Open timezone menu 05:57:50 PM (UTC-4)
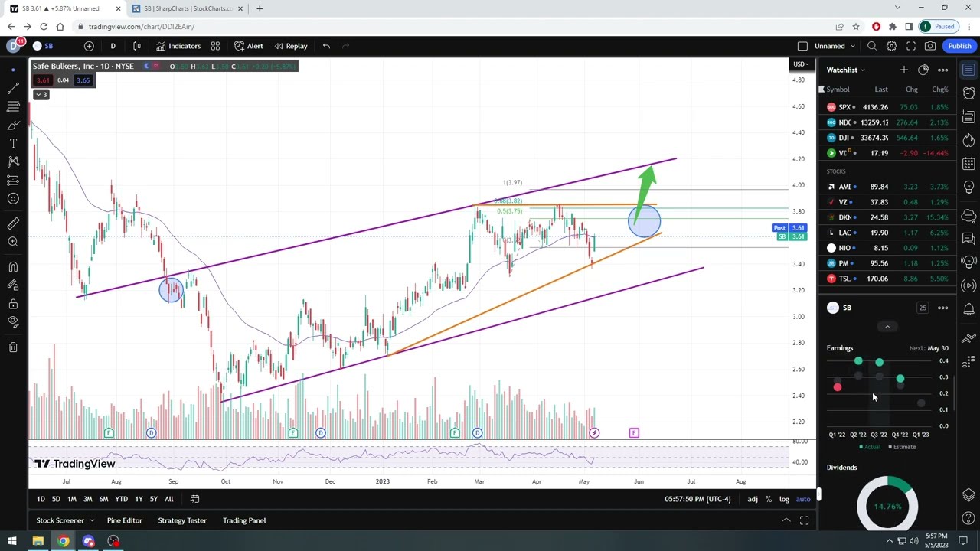 pos(697,499)
